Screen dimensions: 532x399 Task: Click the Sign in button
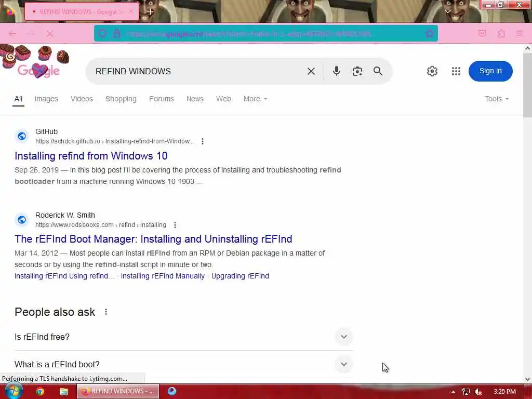click(490, 71)
